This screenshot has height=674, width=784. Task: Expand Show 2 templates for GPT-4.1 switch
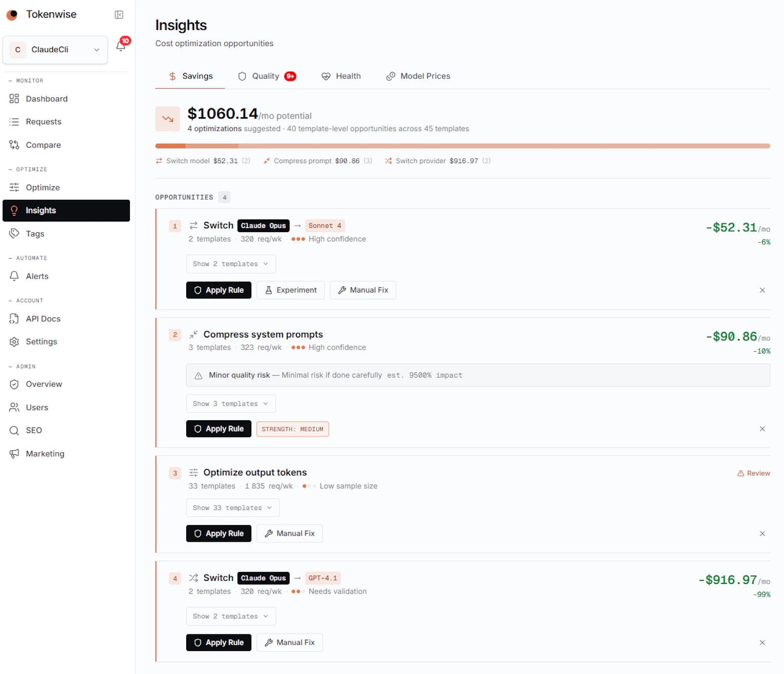tap(231, 617)
